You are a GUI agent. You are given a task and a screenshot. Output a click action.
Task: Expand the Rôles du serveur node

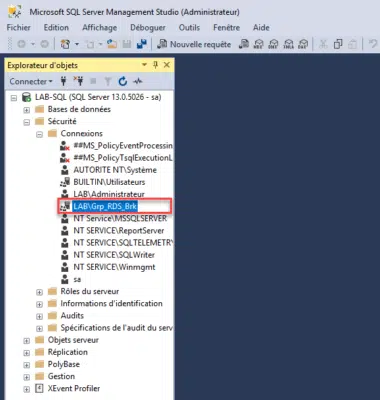(x=39, y=292)
